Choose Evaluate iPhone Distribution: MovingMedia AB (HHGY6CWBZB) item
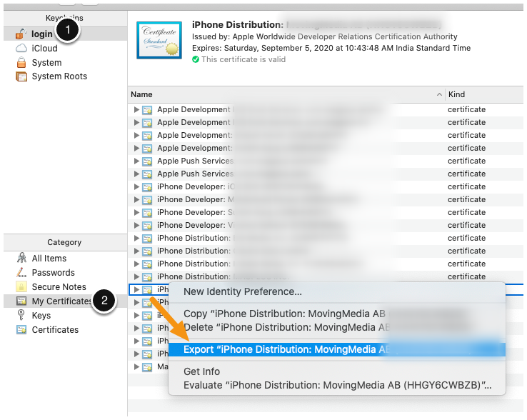The width and height of the screenshot is (527, 420). (337, 385)
